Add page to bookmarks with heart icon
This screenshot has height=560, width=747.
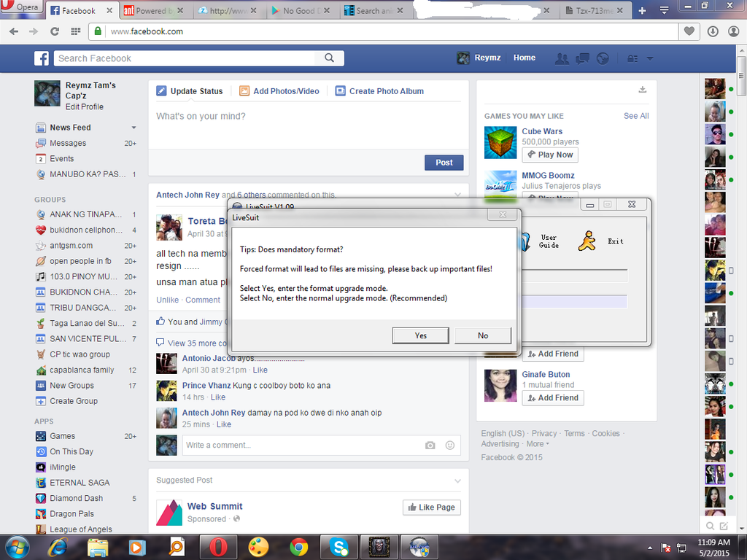pyautogui.click(x=689, y=31)
